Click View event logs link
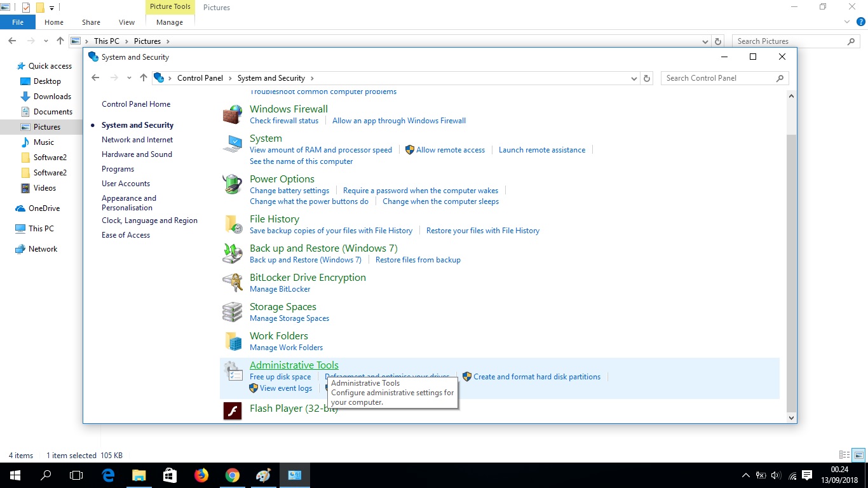The width and height of the screenshot is (868, 488). pyautogui.click(x=286, y=388)
